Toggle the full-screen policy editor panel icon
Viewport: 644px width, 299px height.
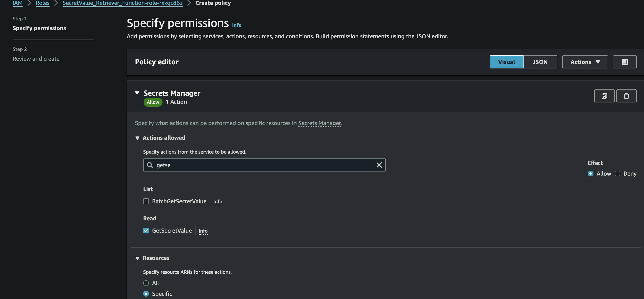(624, 62)
